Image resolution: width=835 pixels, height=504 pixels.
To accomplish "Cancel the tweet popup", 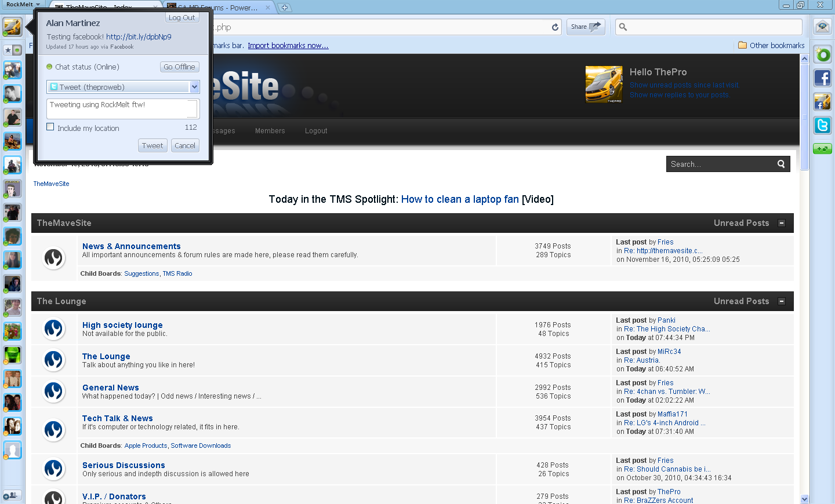I will click(185, 145).
